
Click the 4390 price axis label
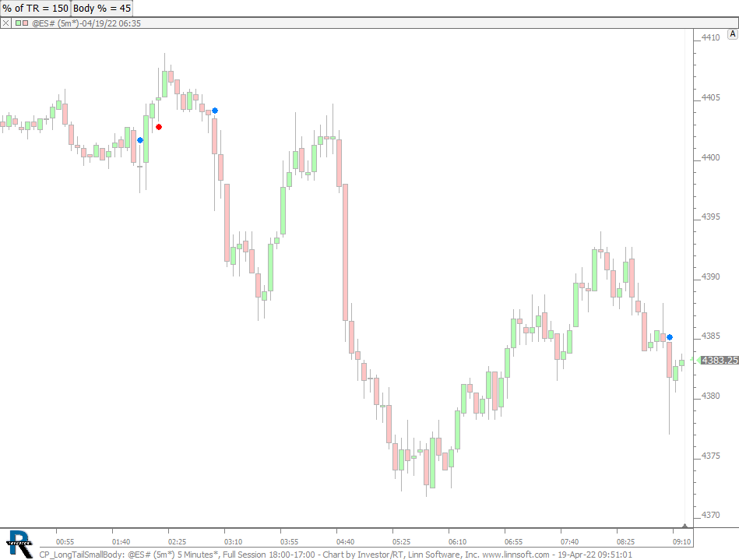pyautogui.click(x=711, y=276)
